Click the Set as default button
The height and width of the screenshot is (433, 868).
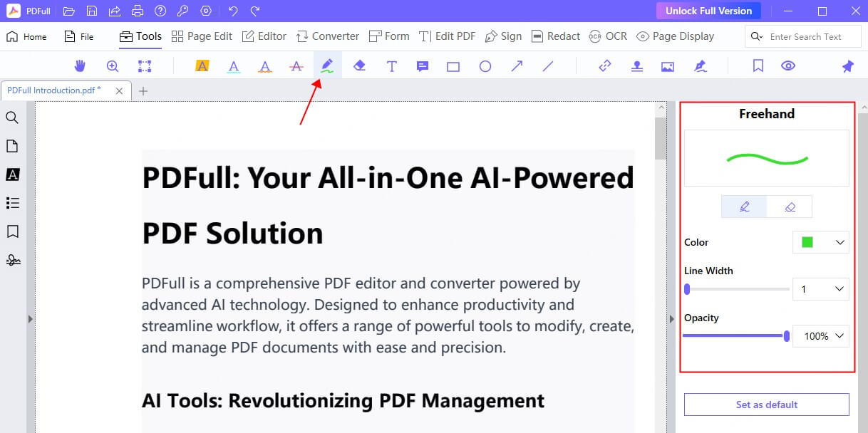point(766,405)
